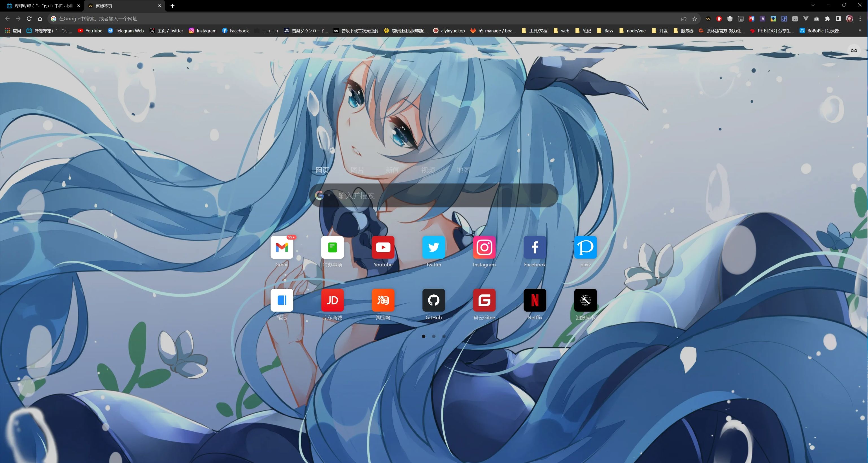Screen dimensions: 868x463
Task: Expand the 服务器 bookmark folder
Action: (683, 31)
